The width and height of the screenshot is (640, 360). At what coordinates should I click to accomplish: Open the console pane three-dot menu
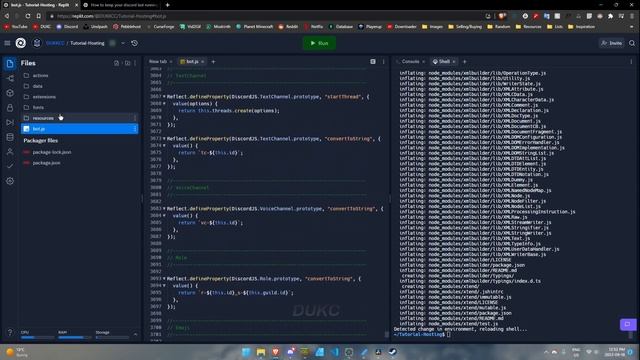point(631,62)
